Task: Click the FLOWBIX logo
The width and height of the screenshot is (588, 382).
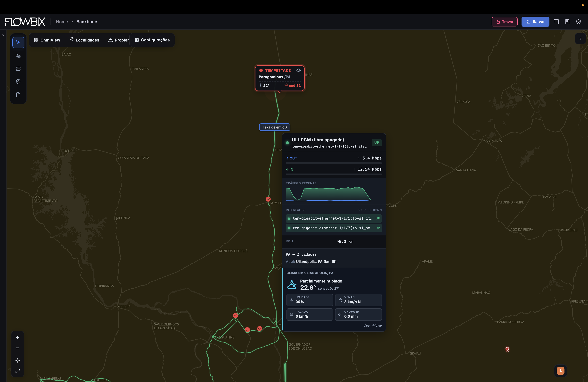Action: 25,22
